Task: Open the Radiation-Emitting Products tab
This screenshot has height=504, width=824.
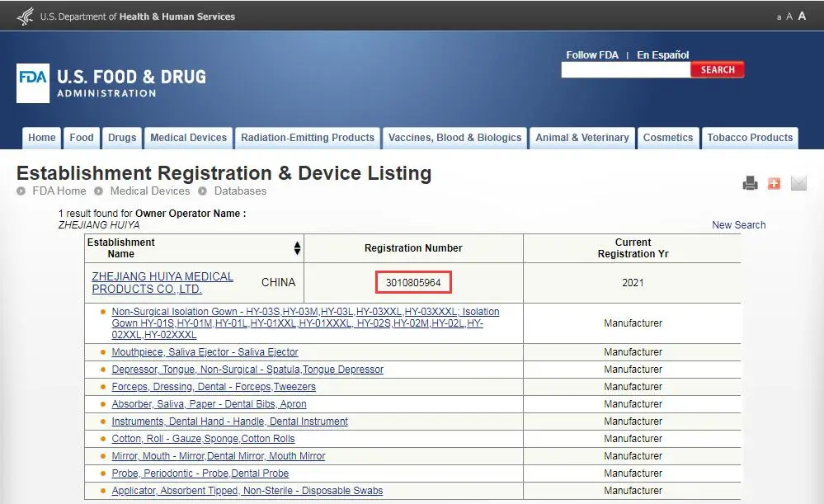Action: point(308,138)
